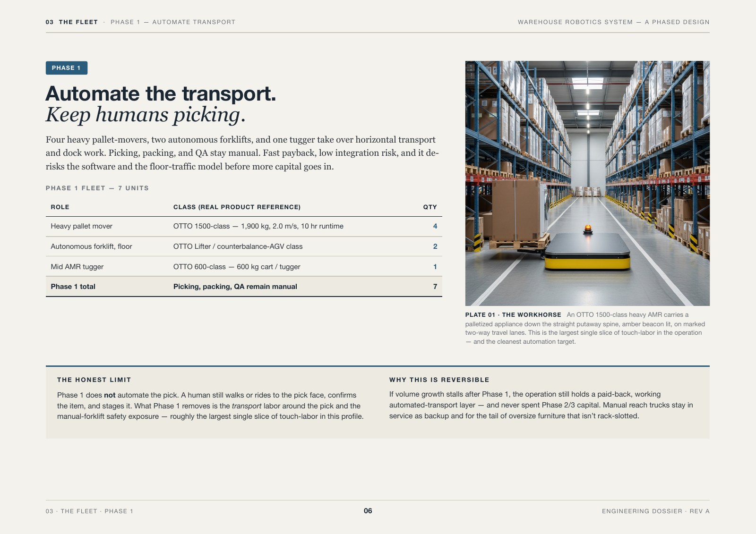Click the italic word 'transport' in Honest Limit

[x=247, y=406]
